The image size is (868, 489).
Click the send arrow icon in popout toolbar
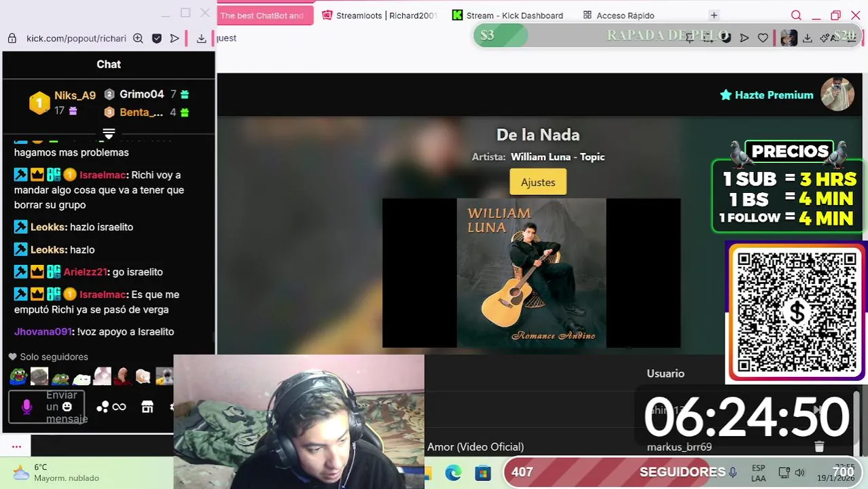coord(175,39)
